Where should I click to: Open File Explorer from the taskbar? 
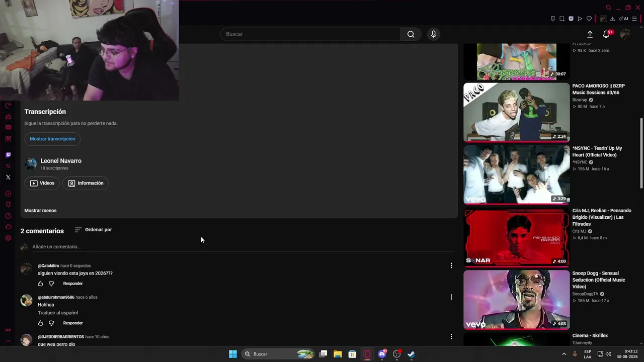338,354
